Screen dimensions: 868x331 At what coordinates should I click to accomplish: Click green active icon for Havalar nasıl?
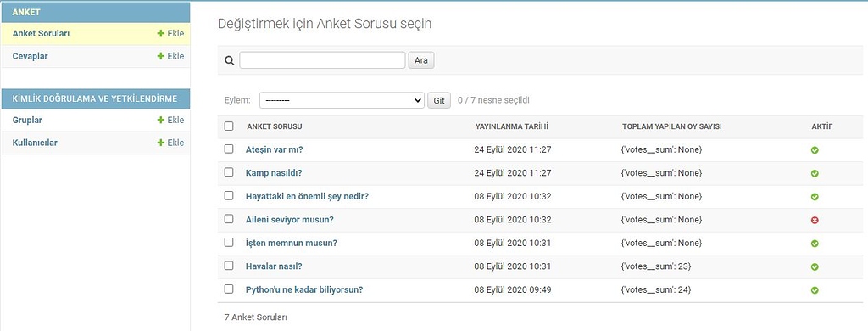tap(815, 266)
